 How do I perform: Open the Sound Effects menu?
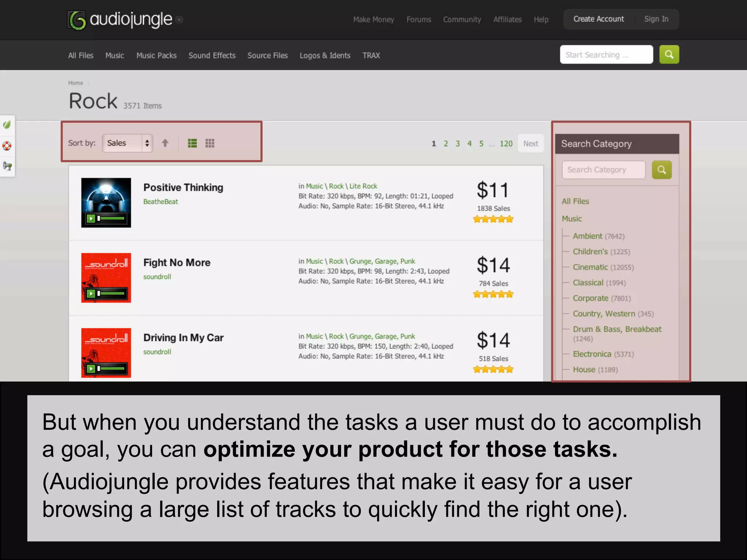[x=212, y=55]
